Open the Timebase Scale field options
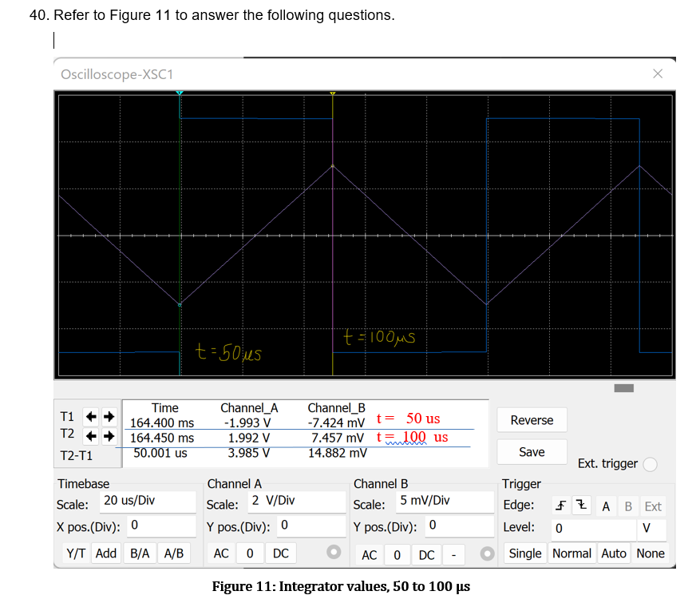Viewport: 700px width, 603px height. coord(148,502)
